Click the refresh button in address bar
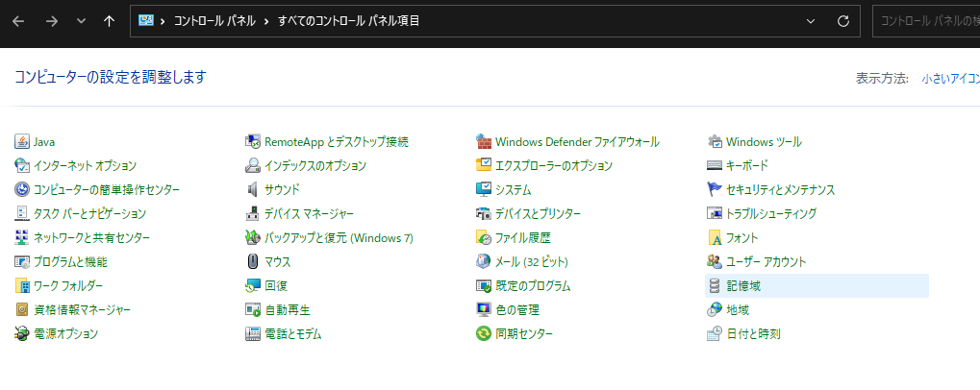This screenshot has height=390, width=980. click(x=843, y=21)
